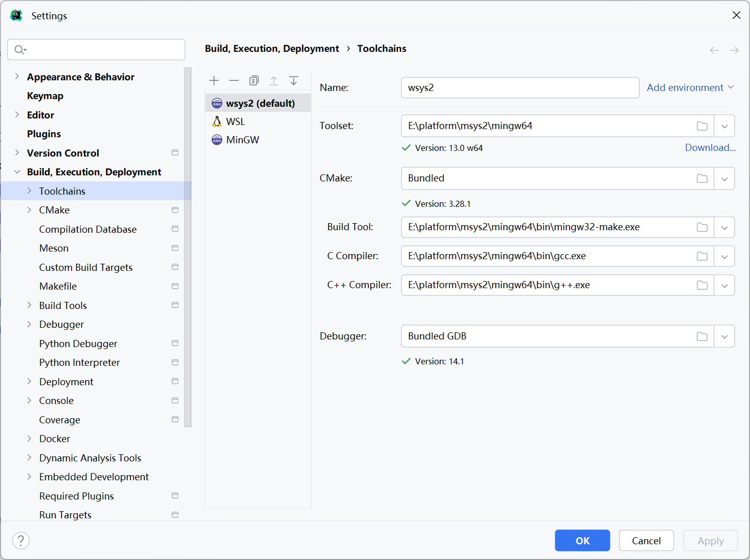
Task: Browse folder for CMake path
Action: 702,178
